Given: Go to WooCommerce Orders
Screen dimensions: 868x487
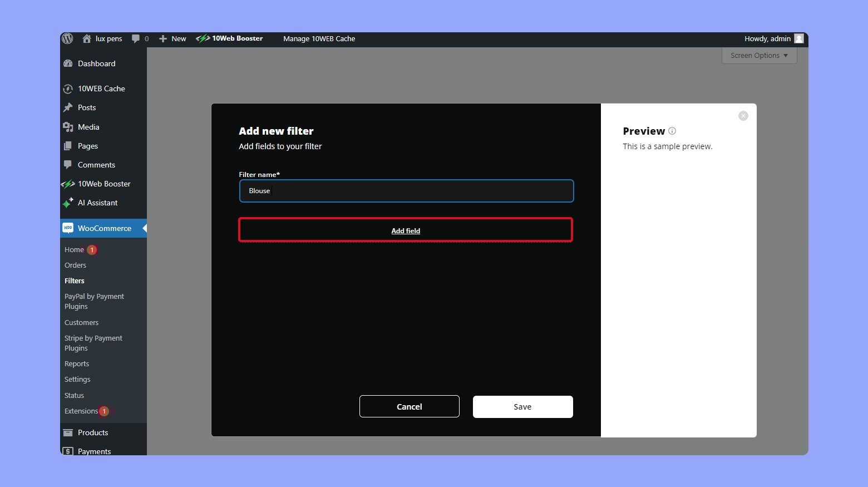Looking at the screenshot, I should [75, 265].
